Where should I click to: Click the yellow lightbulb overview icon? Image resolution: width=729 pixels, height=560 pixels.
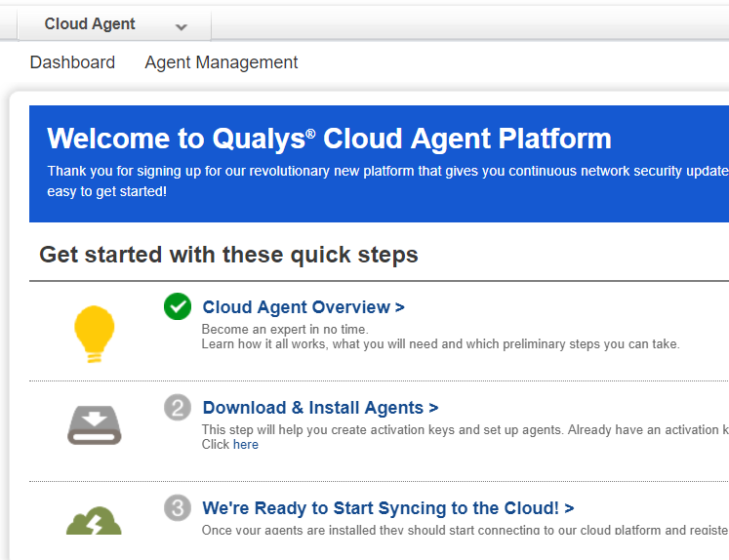[x=95, y=334]
